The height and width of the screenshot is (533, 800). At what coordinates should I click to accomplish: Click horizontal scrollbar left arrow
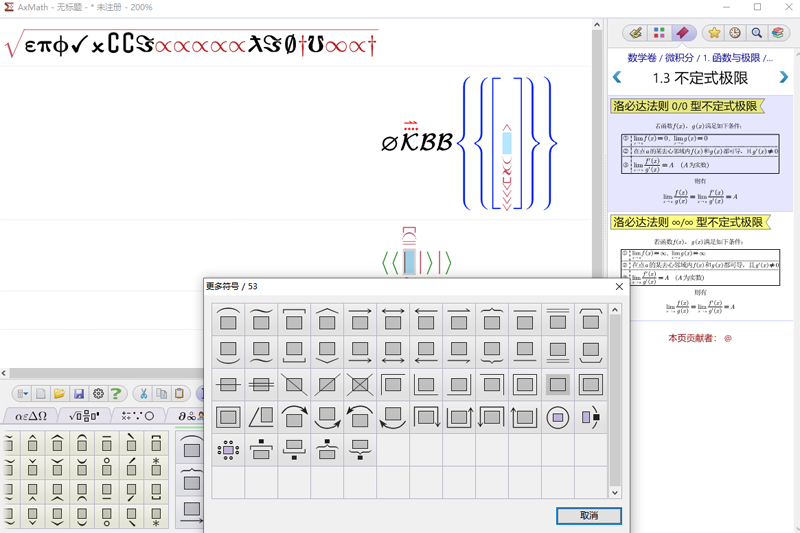tap(4, 373)
